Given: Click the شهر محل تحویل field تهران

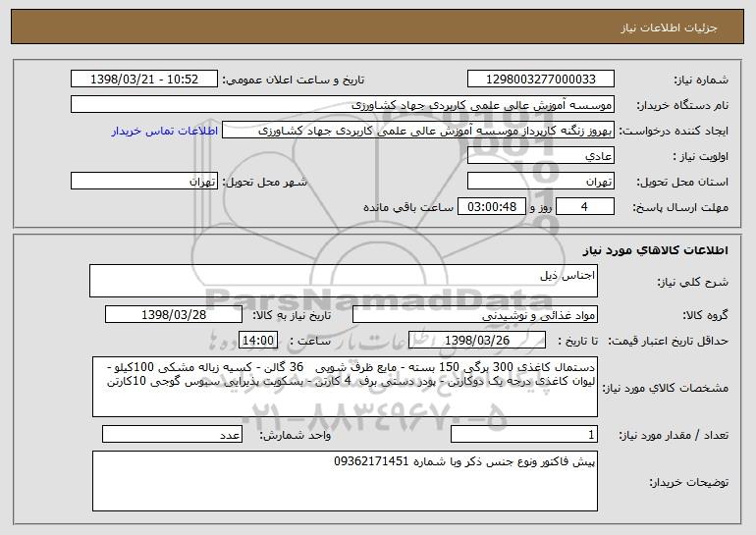Looking at the screenshot, I should (144, 182).
